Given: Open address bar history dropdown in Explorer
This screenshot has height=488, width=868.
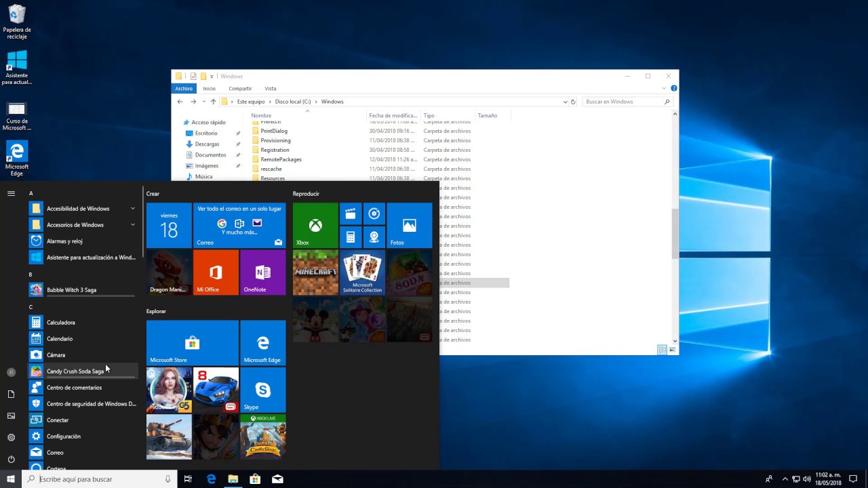Looking at the screenshot, I should point(566,102).
